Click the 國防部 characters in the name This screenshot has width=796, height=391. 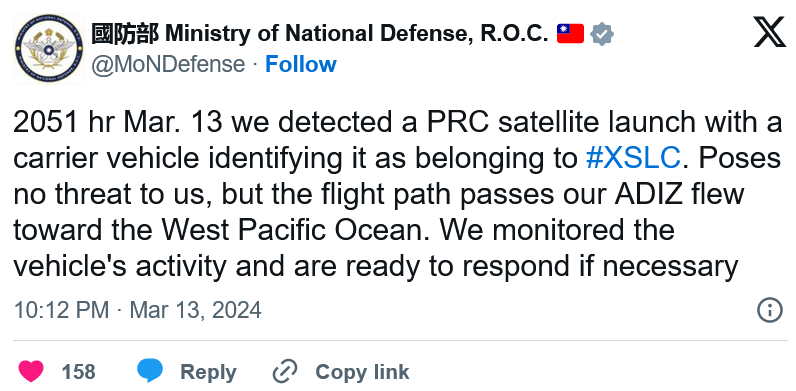[125, 34]
